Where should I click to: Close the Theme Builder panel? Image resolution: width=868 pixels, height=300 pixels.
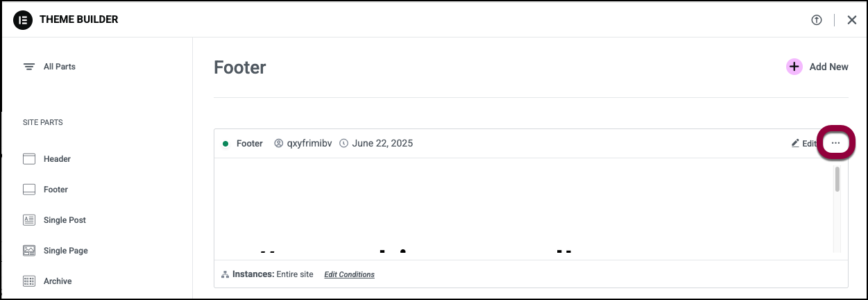pyautogui.click(x=852, y=20)
